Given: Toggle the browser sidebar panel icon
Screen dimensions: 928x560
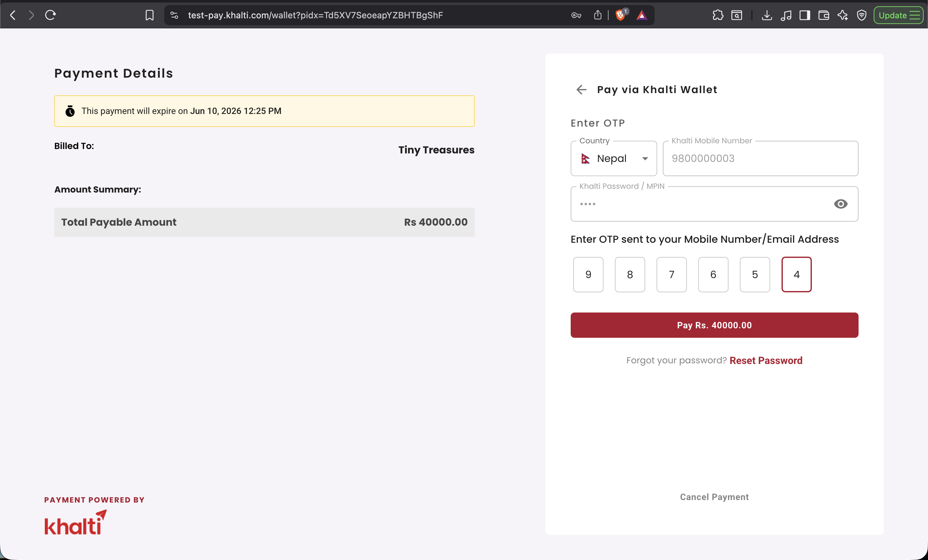Looking at the screenshot, I should click(805, 15).
